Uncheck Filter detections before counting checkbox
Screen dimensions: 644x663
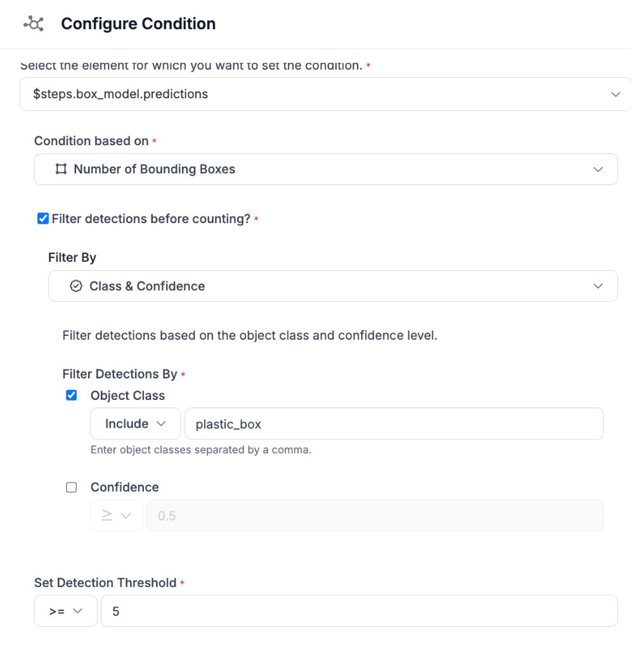click(x=43, y=219)
